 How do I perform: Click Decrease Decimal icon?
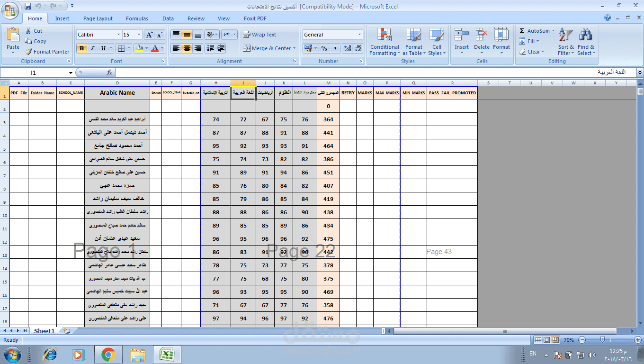(x=358, y=48)
